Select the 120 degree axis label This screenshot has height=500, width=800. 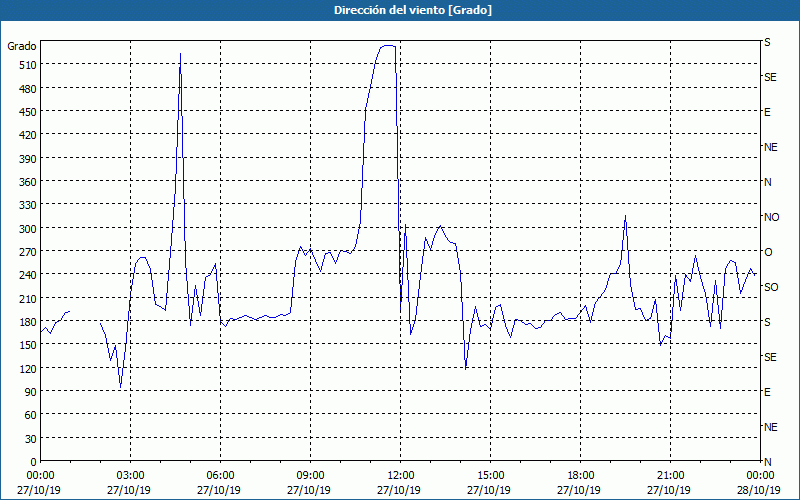click(28, 368)
